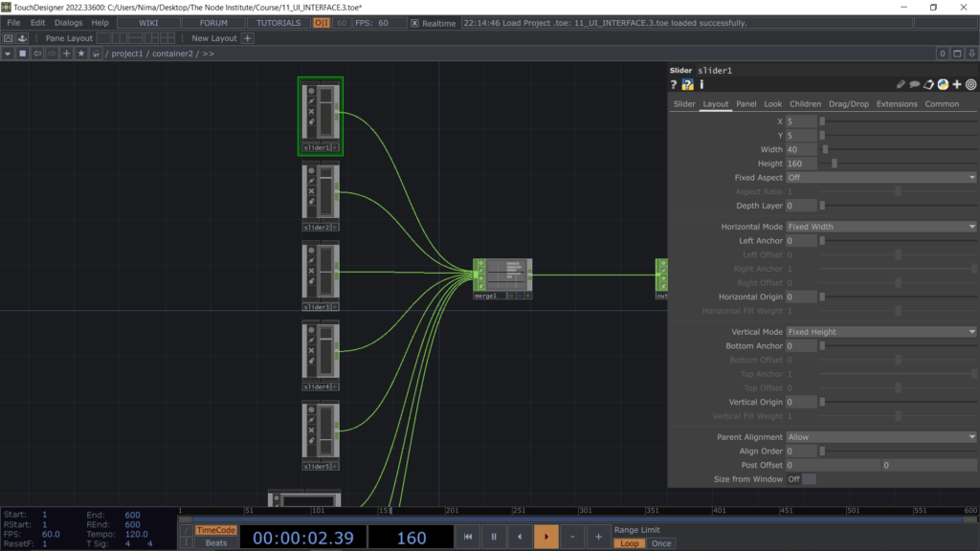
Task: Switch to the Look parameter tab
Action: pyautogui.click(x=772, y=104)
